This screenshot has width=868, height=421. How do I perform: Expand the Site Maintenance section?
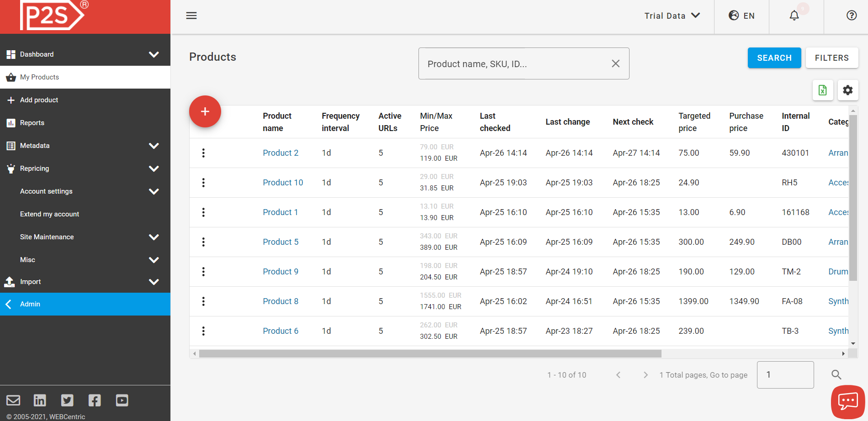pyautogui.click(x=47, y=237)
